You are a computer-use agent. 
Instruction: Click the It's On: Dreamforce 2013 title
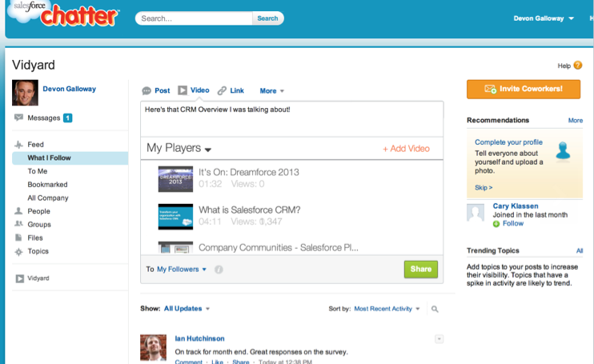tap(249, 173)
